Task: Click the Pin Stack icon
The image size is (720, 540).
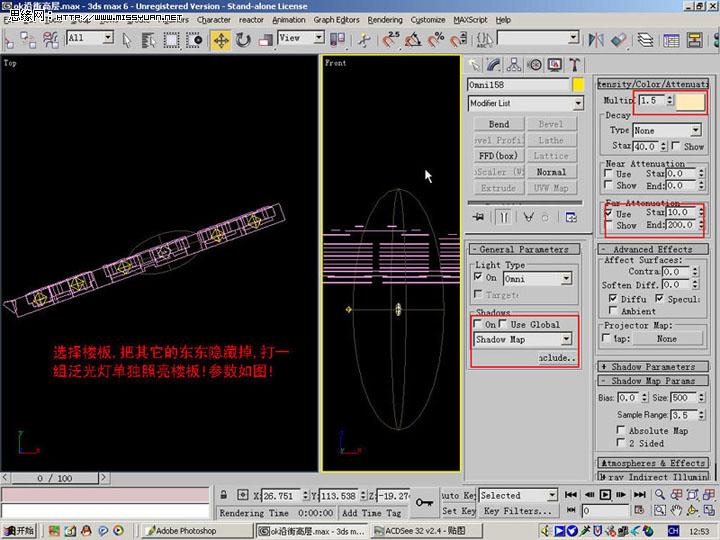Action: 478,217
